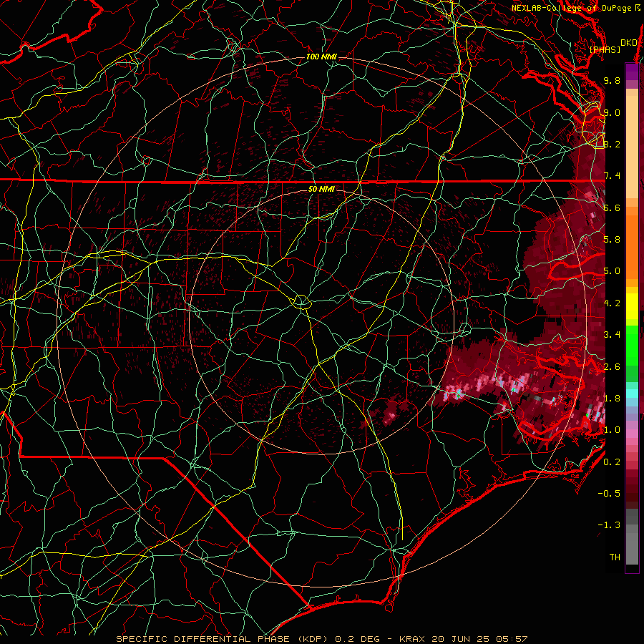Click the -0.5 value on the color scale
Image resolution: width=644 pixels, height=644 pixels.
point(609,494)
